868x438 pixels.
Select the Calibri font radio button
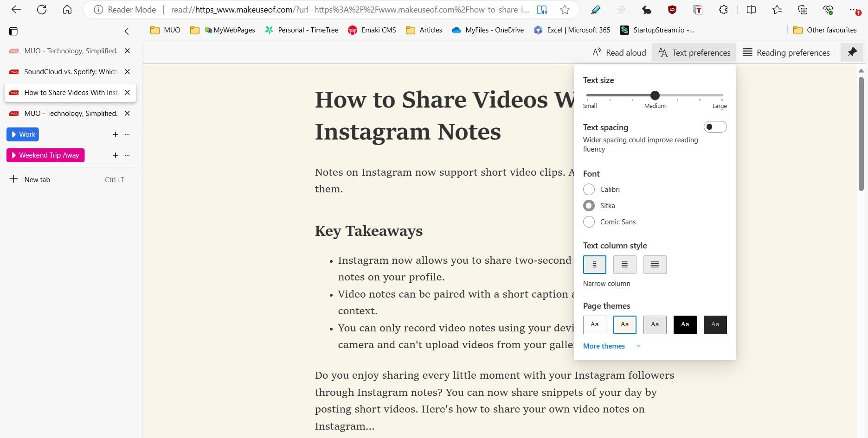click(589, 189)
